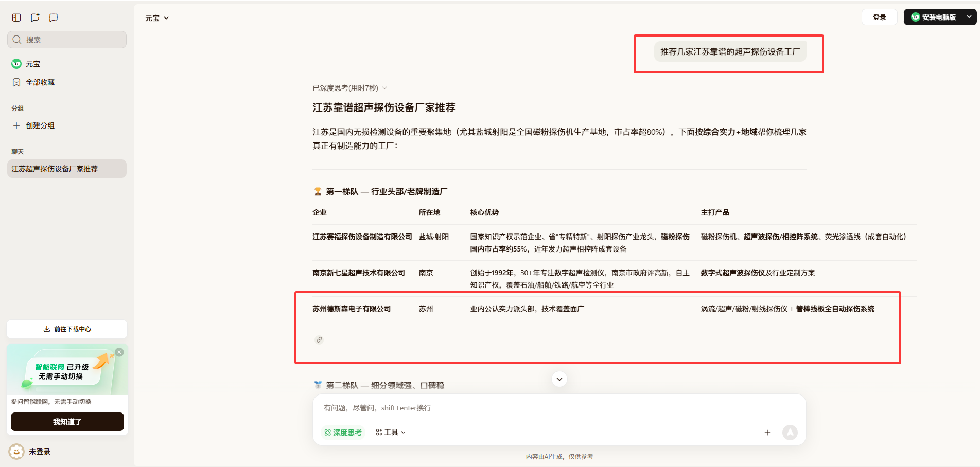
Task: Start a new chat via the chat-plus icon
Action: [35, 17]
